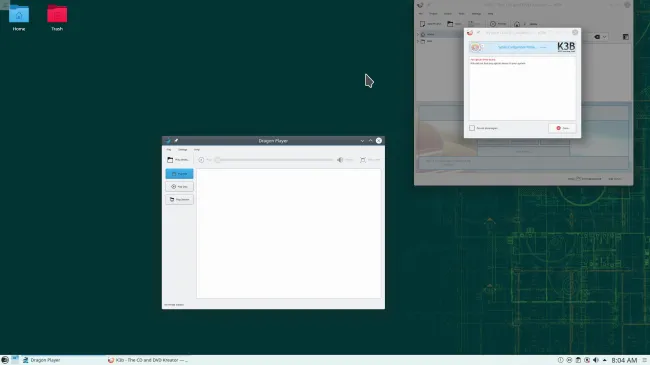Open the Settings menu in Dragon Player
650x365 pixels.
pyautogui.click(x=183, y=149)
